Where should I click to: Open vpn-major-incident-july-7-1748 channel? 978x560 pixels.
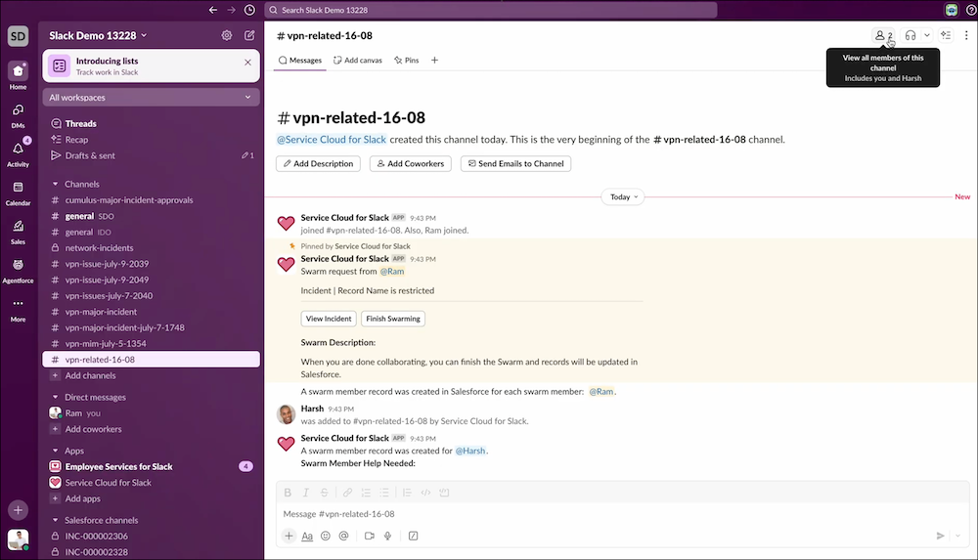pyautogui.click(x=151, y=327)
